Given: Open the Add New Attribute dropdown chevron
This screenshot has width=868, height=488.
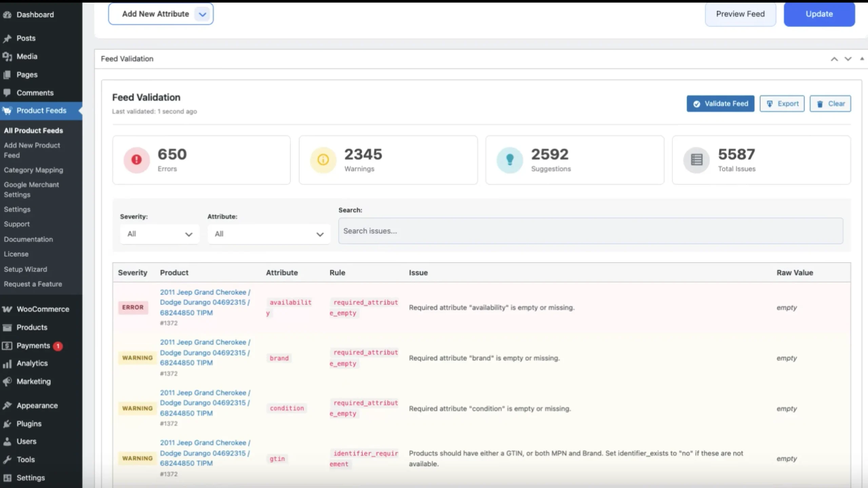Looking at the screenshot, I should (202, 14).
